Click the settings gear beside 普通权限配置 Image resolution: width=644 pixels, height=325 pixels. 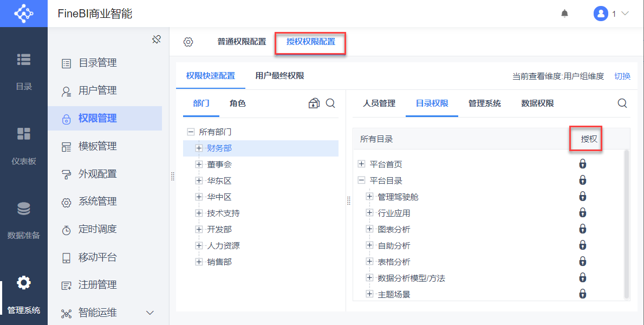[188, 42]
